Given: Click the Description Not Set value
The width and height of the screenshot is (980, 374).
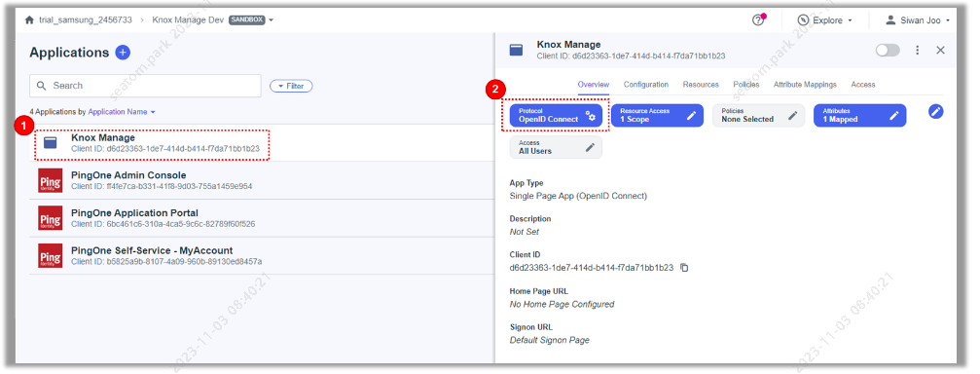Looking at the screenshot, I should (525, 232).
